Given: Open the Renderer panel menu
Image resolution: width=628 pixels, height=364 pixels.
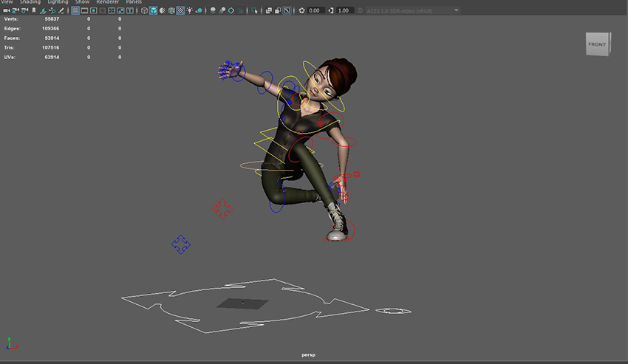Looking at the screenshot, I should (108, 2).
